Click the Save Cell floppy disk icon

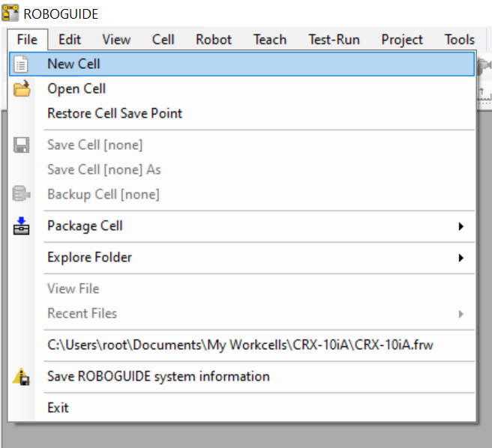(21, 145)
